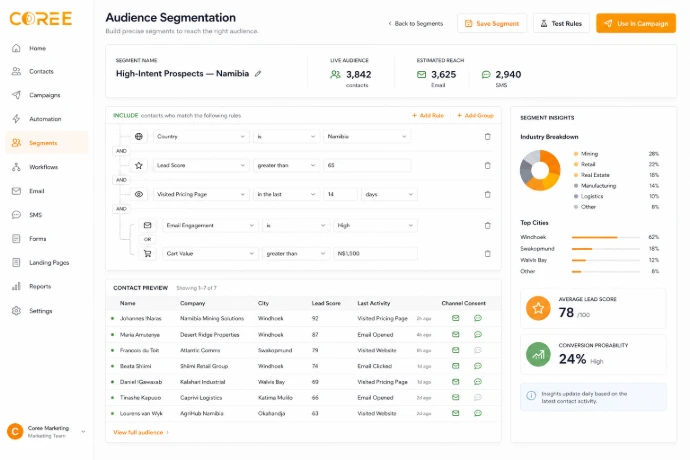The image size is (690, 460).
Task: Click Namibia Mining Solutions company cell
Action: [212, 318]
